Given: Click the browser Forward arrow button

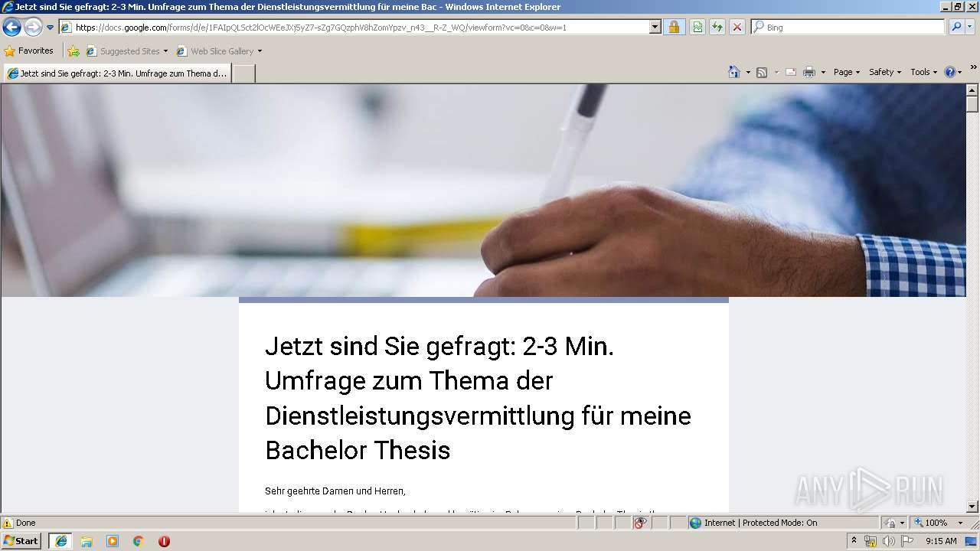Looking at the screenshot, I should tap(33, 28).
